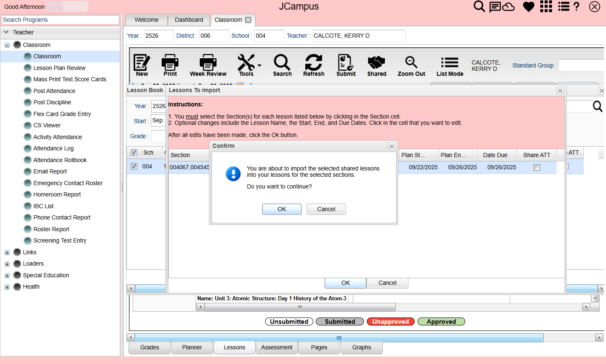Image resolution: width=606 pixels, height=364 pixels.
Task: Expand the Loaders tree node
Action: 7,264
